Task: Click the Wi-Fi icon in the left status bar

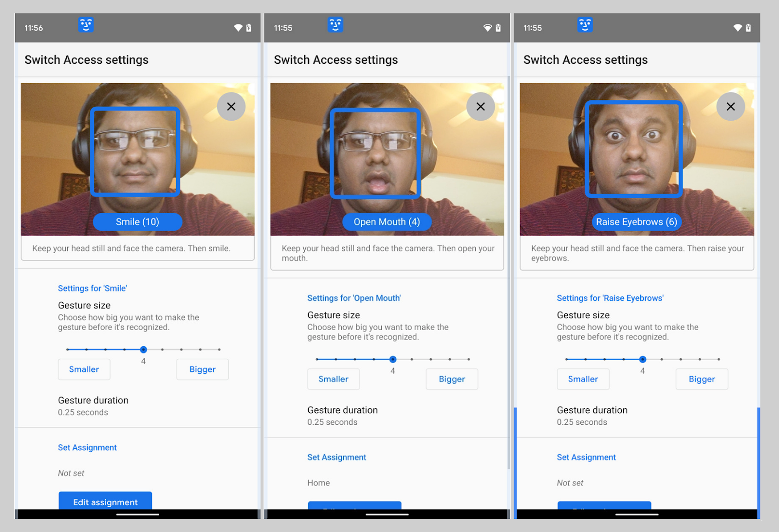Action: click(x=238, y=28)
